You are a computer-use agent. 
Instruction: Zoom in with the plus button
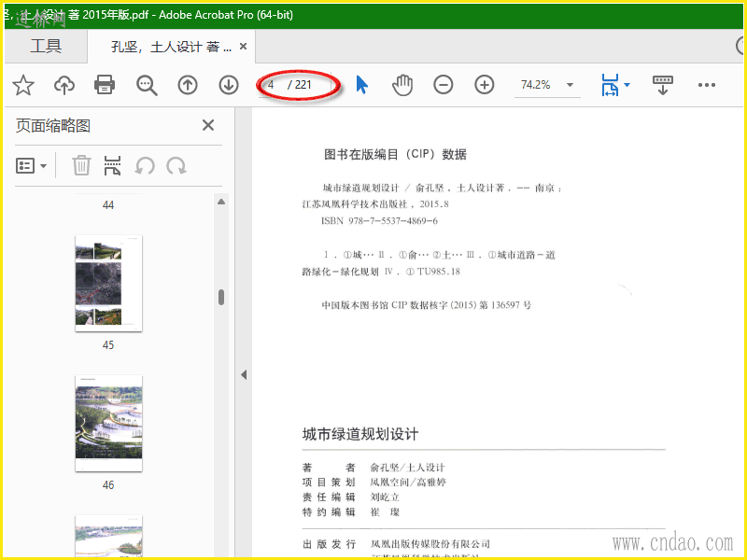pos(485,85)
